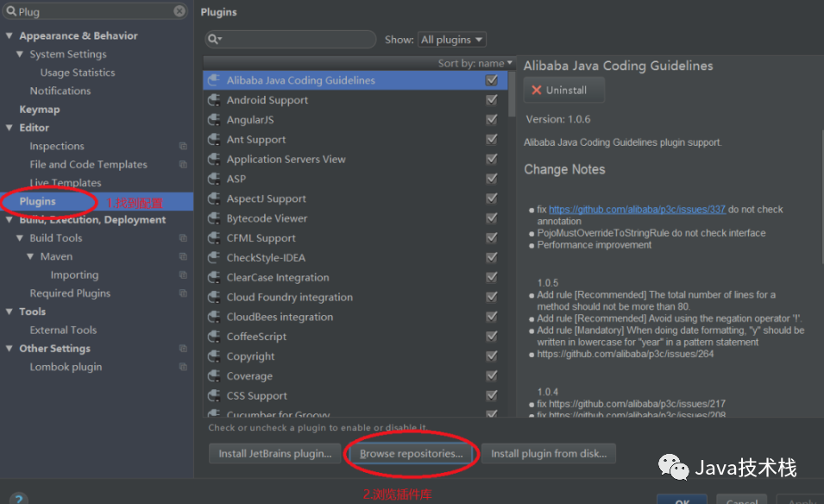Uncheck the Copyright plugin checkbox

pos(492,356)
